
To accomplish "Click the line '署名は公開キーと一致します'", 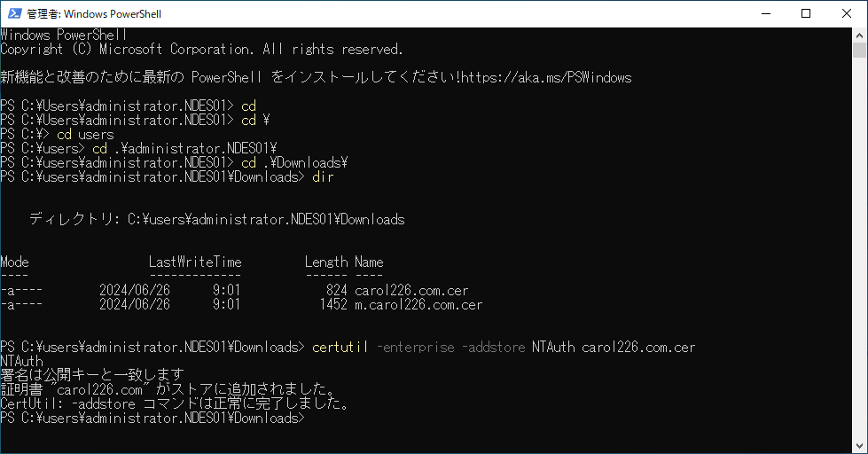I will point(92,375).
